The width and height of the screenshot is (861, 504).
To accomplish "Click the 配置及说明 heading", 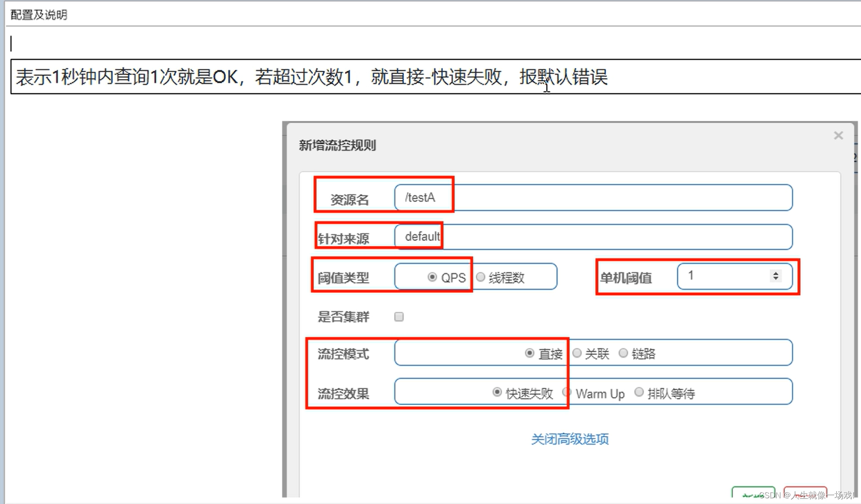I will tap(39, 15).
